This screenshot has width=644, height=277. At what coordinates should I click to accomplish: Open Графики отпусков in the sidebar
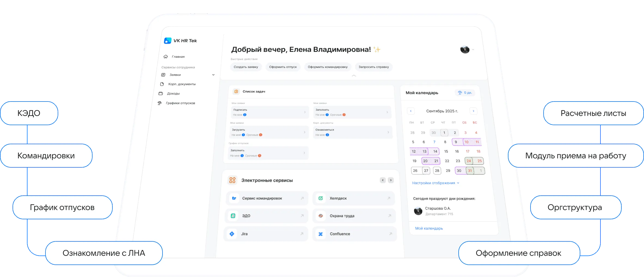(x=180, y=103)
